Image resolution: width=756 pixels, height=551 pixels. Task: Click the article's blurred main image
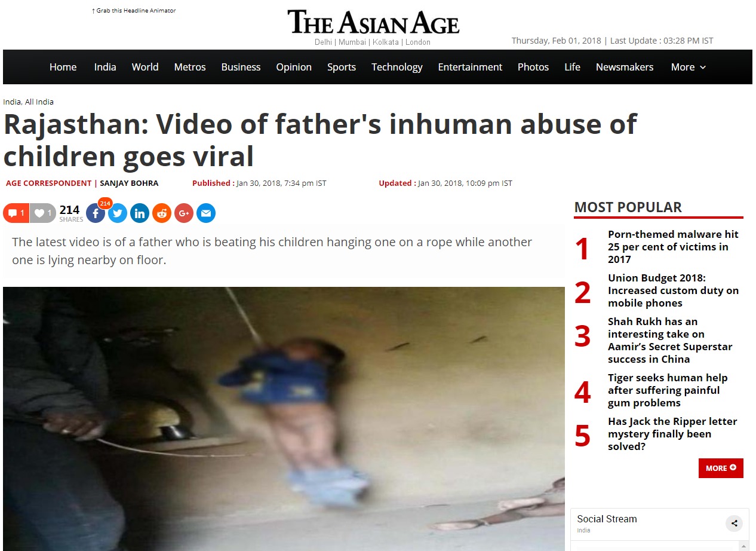click(x=284, y=418)
